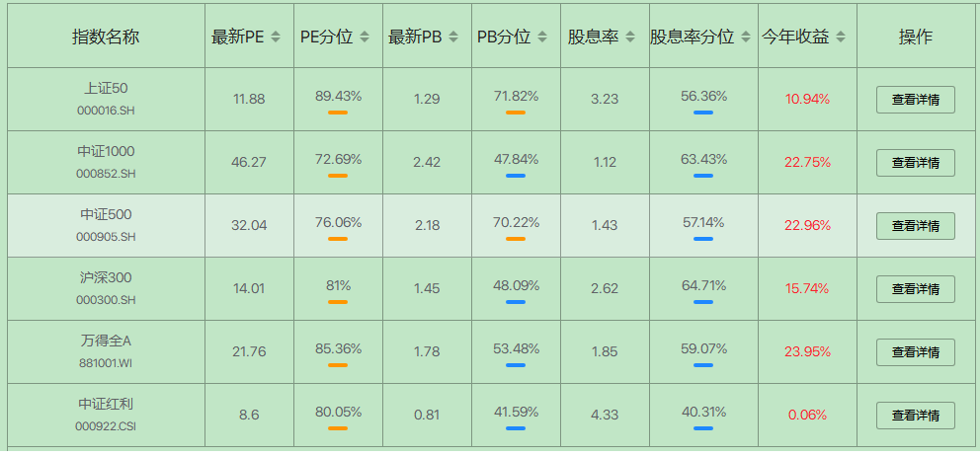The width and height of the screenshot is (980, 456).
Task: Select the 沪深300 index name
Action: click(106, 277)
